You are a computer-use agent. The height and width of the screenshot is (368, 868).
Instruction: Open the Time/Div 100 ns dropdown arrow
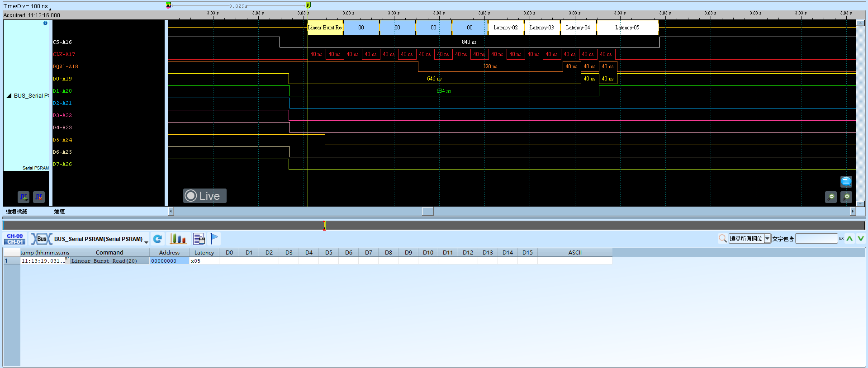point(50,9)
